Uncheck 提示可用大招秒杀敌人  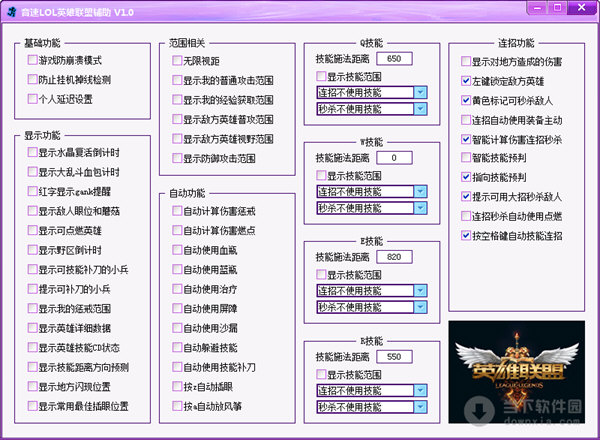466,196
